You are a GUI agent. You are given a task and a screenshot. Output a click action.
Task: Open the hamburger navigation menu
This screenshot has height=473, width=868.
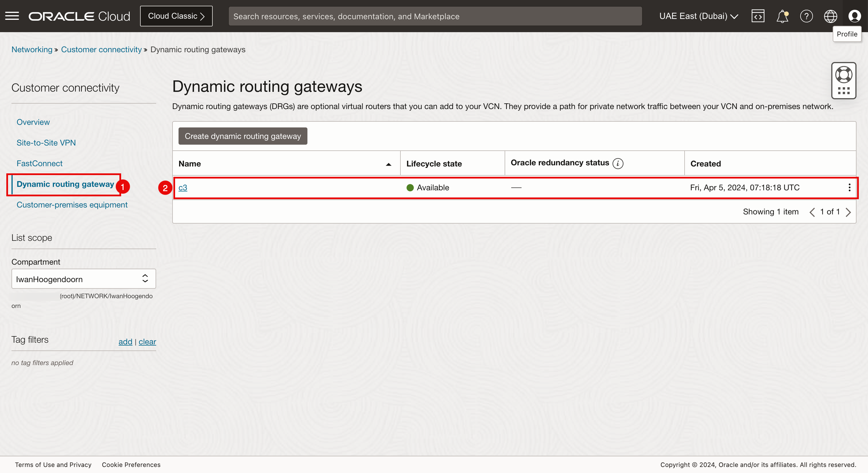12,16
